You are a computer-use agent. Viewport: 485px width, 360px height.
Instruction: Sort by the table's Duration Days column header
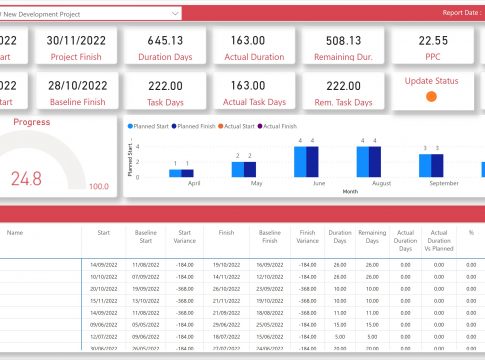[x=340, y=237]
